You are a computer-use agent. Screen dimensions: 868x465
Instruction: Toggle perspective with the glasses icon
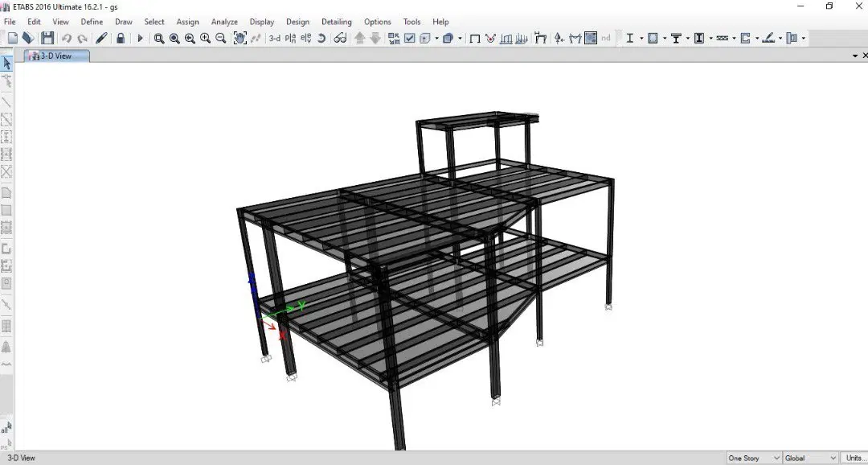click(340, 39)
